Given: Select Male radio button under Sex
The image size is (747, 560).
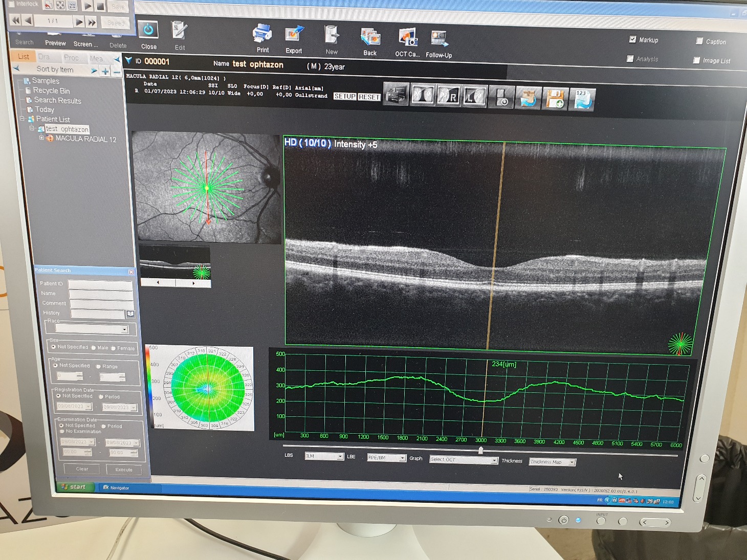Looking at the screenshot, I should (x=94, y=348).
